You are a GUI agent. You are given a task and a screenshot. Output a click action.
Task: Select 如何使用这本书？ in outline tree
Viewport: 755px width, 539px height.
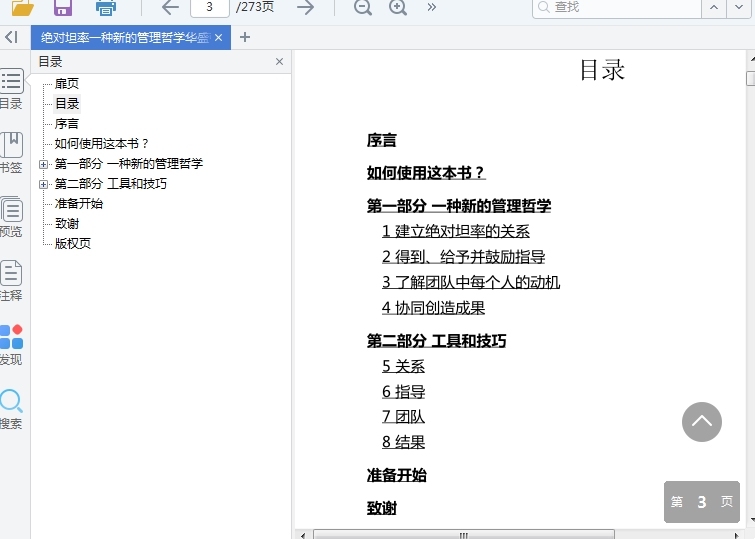[102, 144]
